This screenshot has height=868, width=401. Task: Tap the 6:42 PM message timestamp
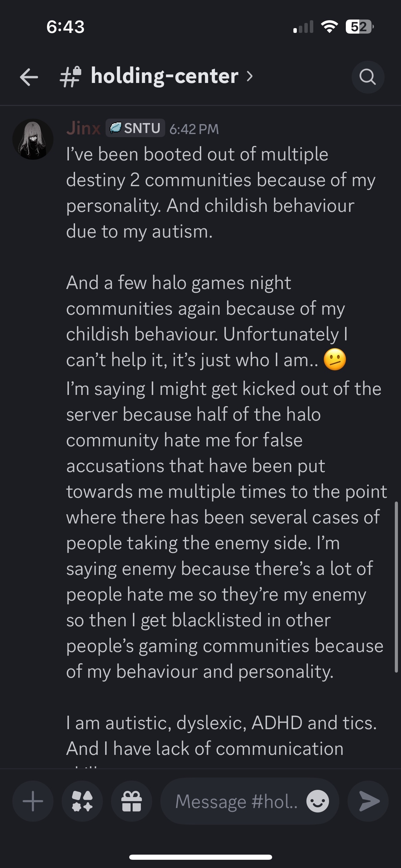pyautogui.click(x=194, y=129)
